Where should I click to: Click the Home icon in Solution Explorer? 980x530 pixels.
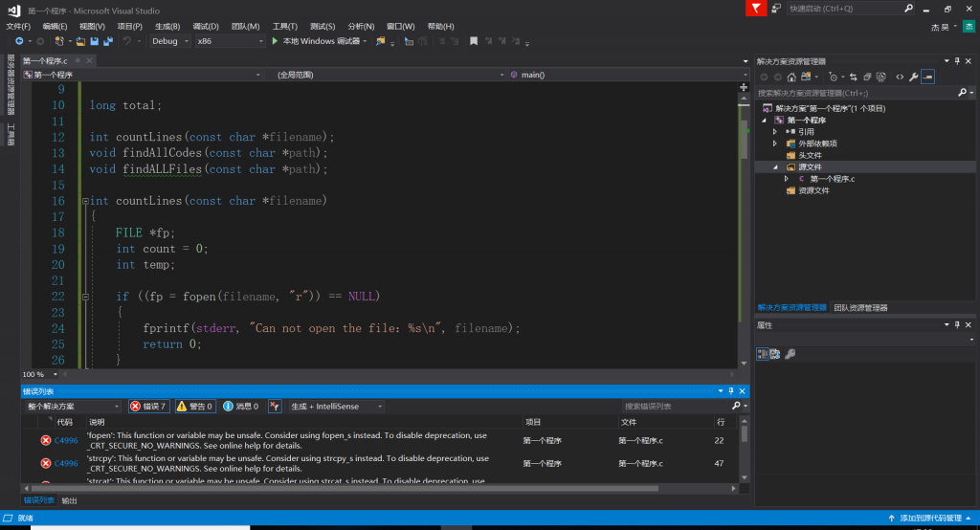791,77
